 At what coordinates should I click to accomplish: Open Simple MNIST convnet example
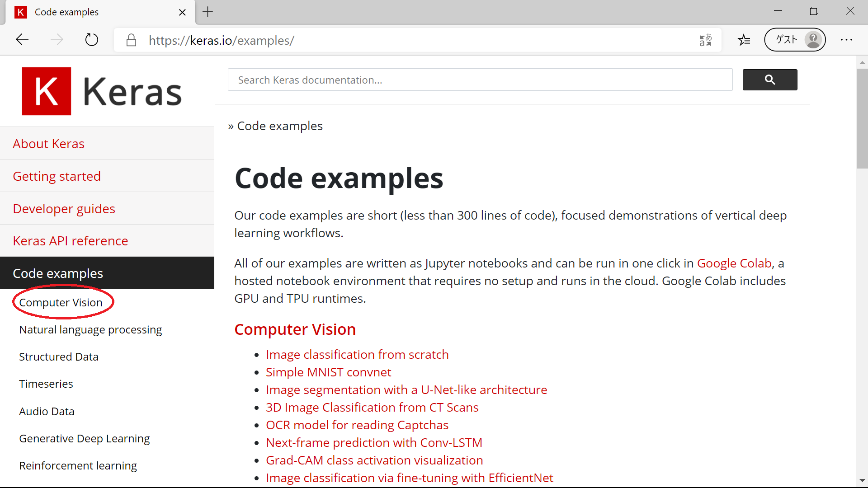click(x=328, y=372)
